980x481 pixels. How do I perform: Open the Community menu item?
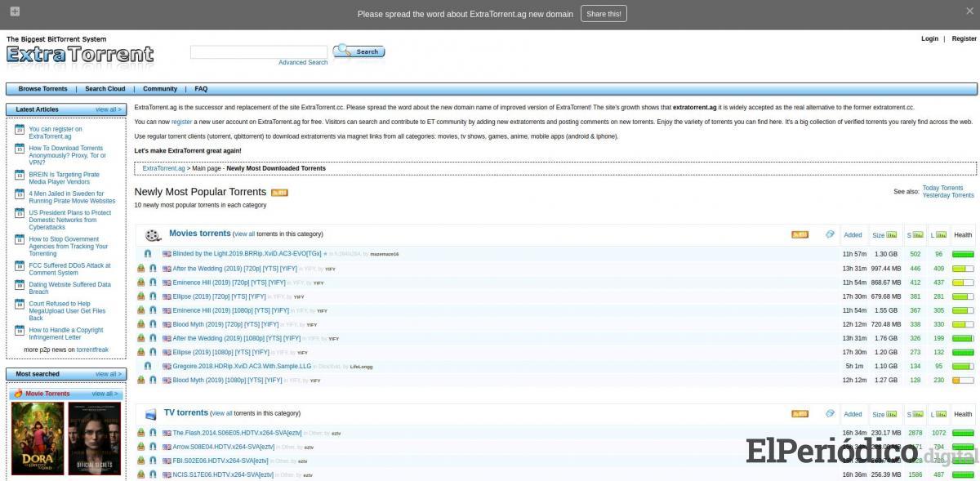pos(160,89)
